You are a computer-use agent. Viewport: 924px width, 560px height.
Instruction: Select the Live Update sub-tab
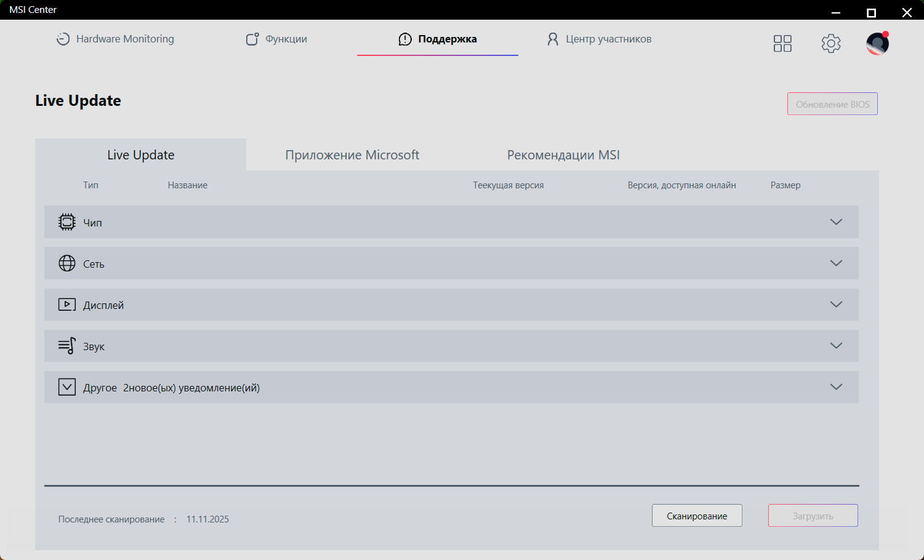point(141,155)
